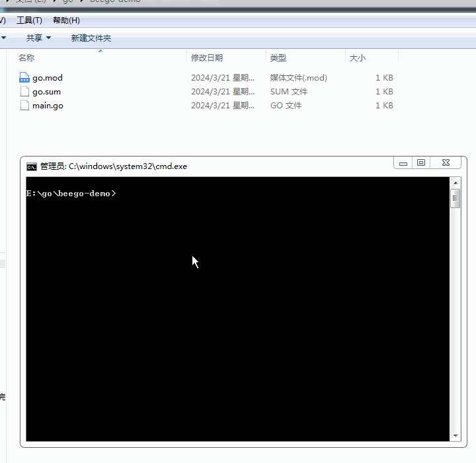This screenshot has width=476, height=463.
Task: Sort files by 修改日期 column header
Action: [207, 57]
